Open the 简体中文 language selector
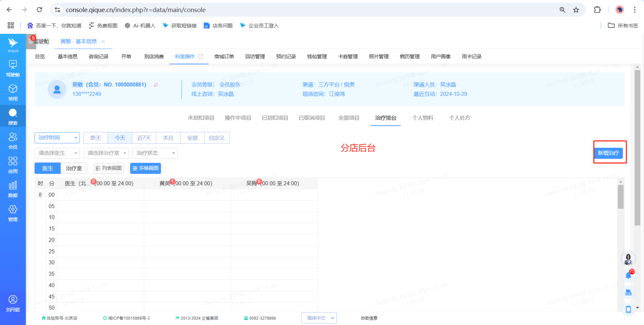The image size is (644, 325). 319,318
